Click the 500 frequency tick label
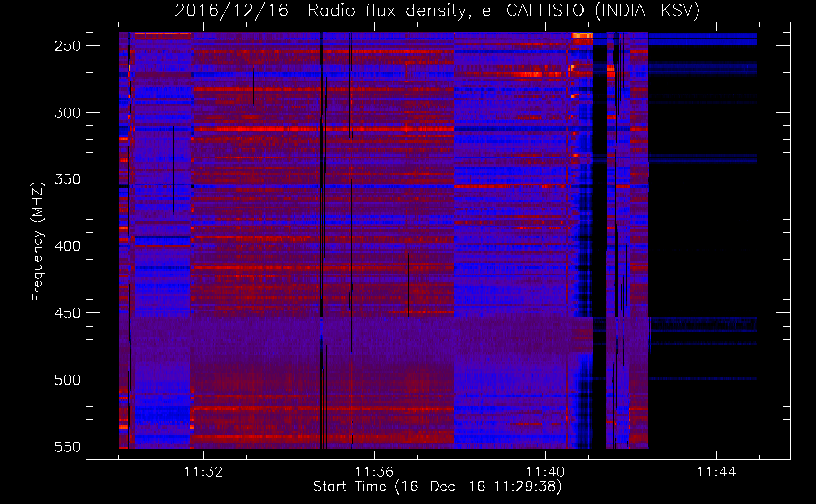This screenshot has width=816, height=504. point(68,380)
